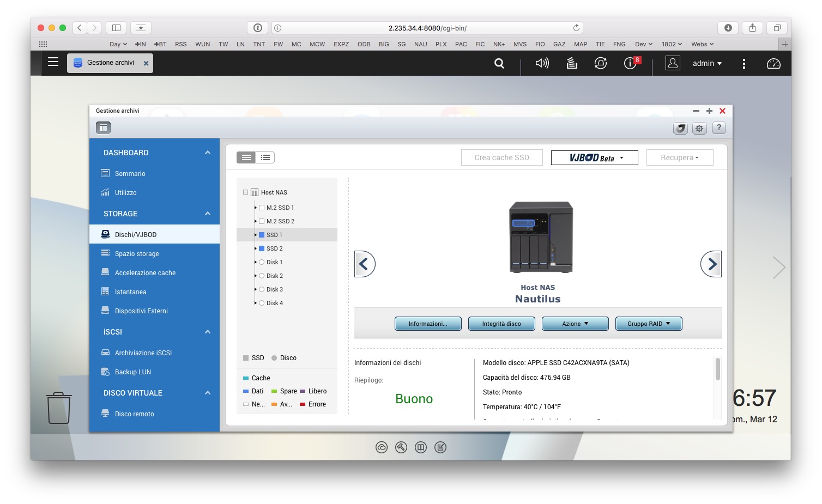This screenshot has height=504, width=822.
Task: Click the Crea cache SSD button
Action: click(x=502, y=157)
